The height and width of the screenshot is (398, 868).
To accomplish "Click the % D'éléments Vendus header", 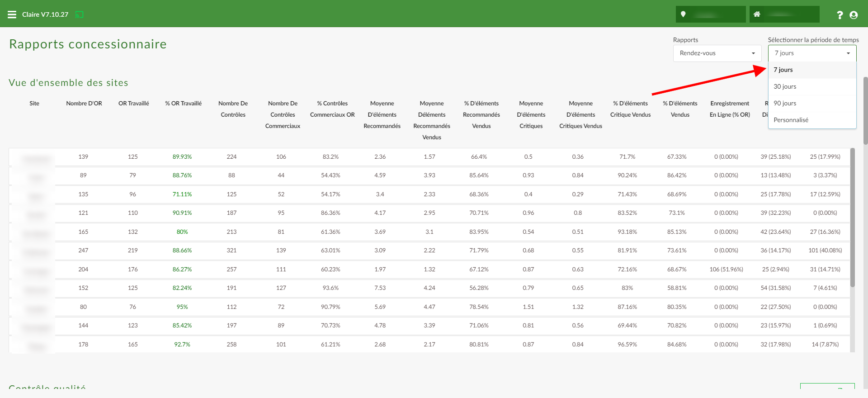I will click(x=680, y=109).
